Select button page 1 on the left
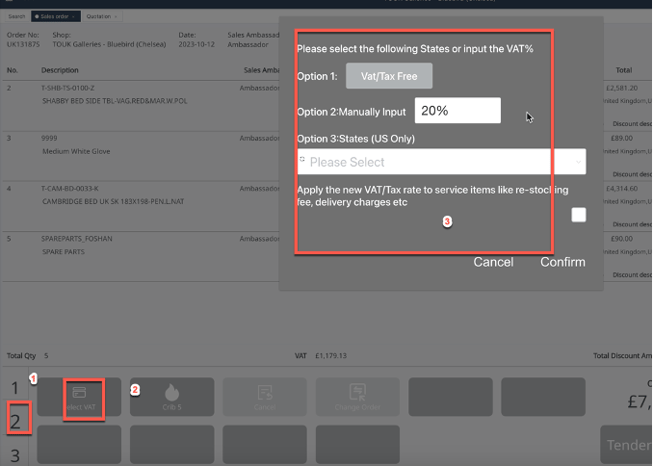Viewport: 653px width, 466px height. [15, 388]
